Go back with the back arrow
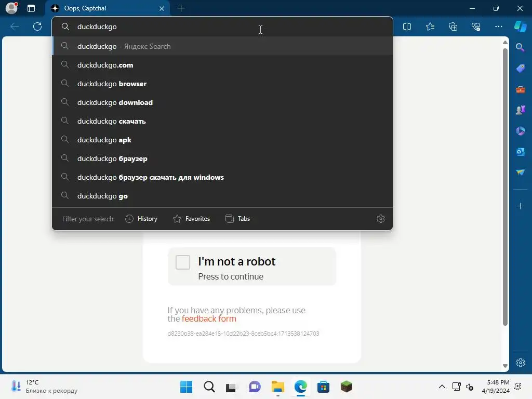Image resolution: width=532 pixels, height=399 pixels. pyautogui.click(x=15, y=26)
